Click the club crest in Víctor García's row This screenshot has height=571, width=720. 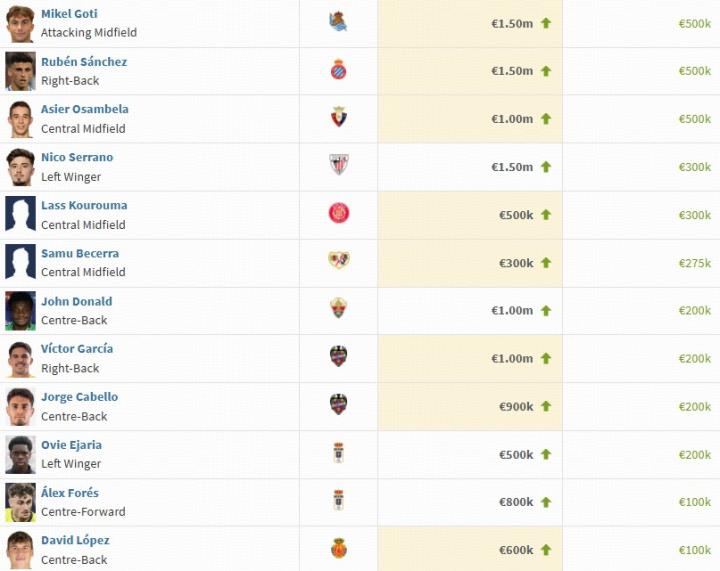(x=338, y=357)
